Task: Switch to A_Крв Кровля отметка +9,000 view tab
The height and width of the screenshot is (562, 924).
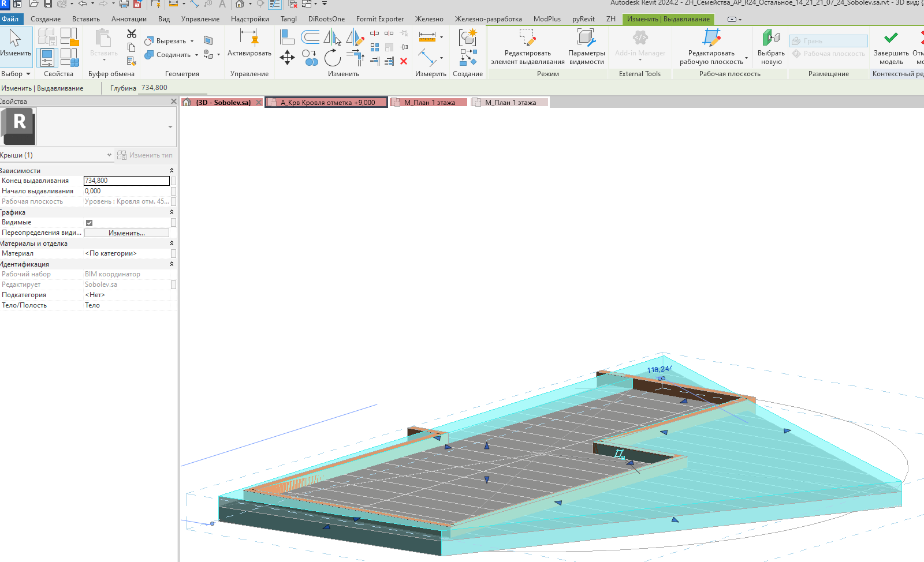Action: [327, 103]
